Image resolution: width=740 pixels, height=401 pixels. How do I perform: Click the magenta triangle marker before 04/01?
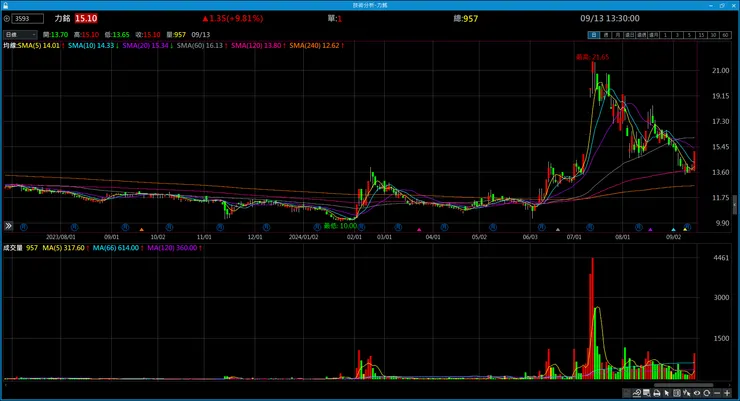pyautogui.click(x=419, y=230)
